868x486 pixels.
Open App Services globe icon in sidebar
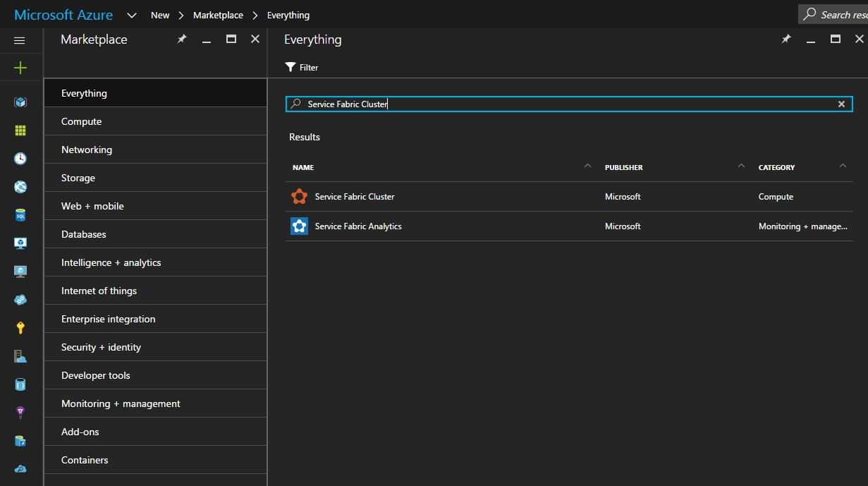click(x=20, y=187)
